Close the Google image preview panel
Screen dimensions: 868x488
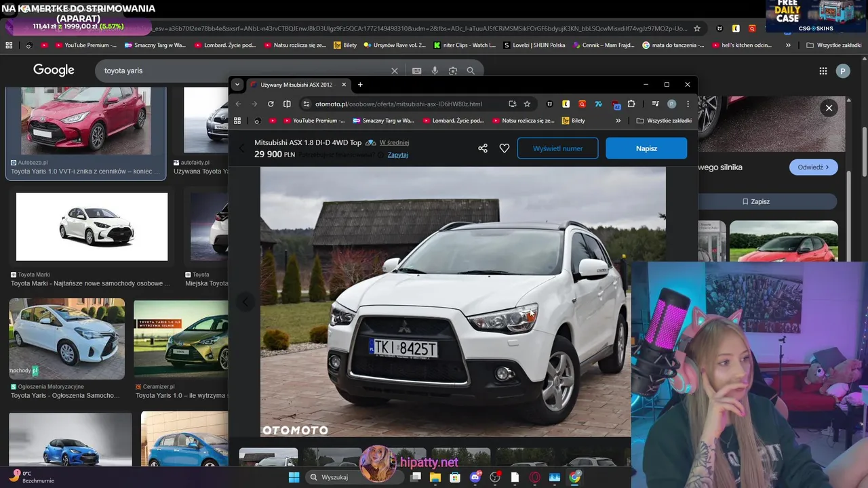point(829,108)
